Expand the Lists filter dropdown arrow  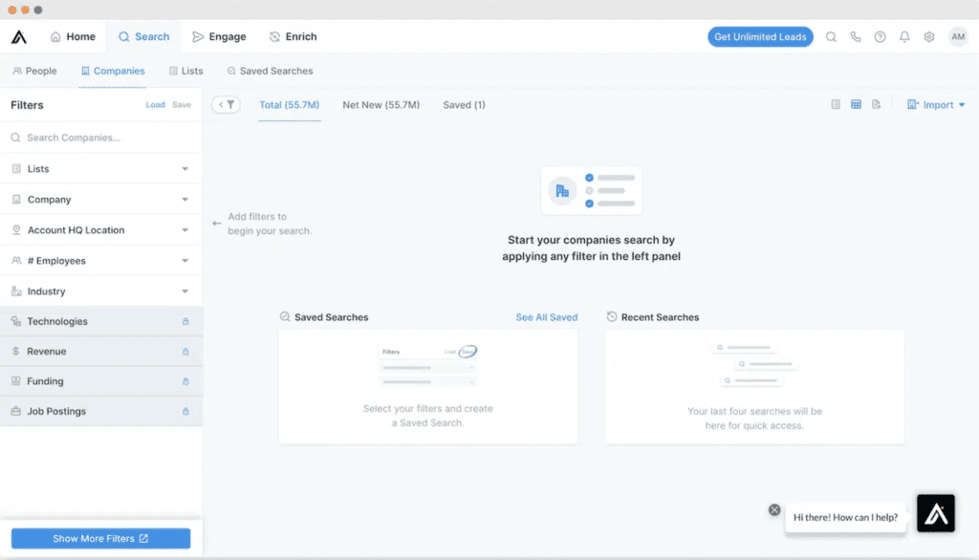(185, 169)
